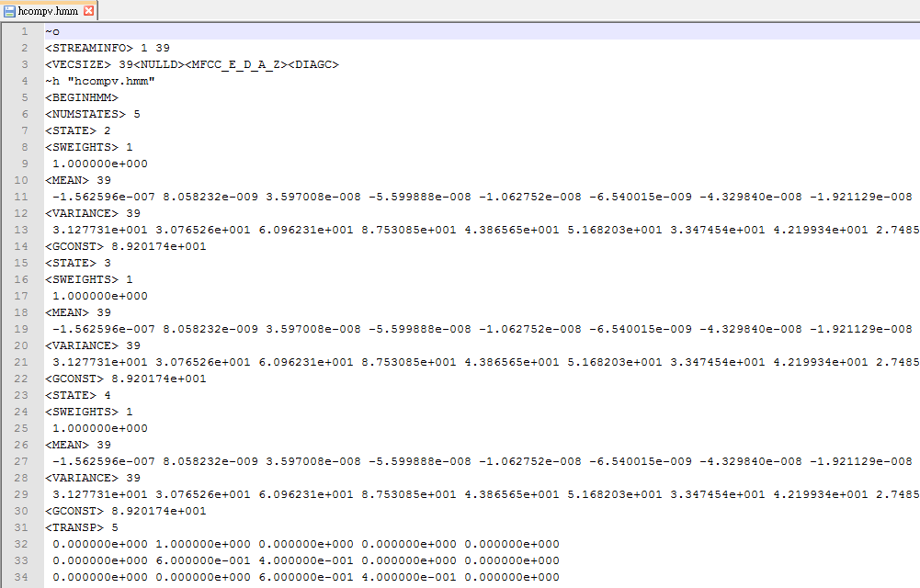Click line number 34 in the gutter

pyautogui.click(x=21, y=577)
